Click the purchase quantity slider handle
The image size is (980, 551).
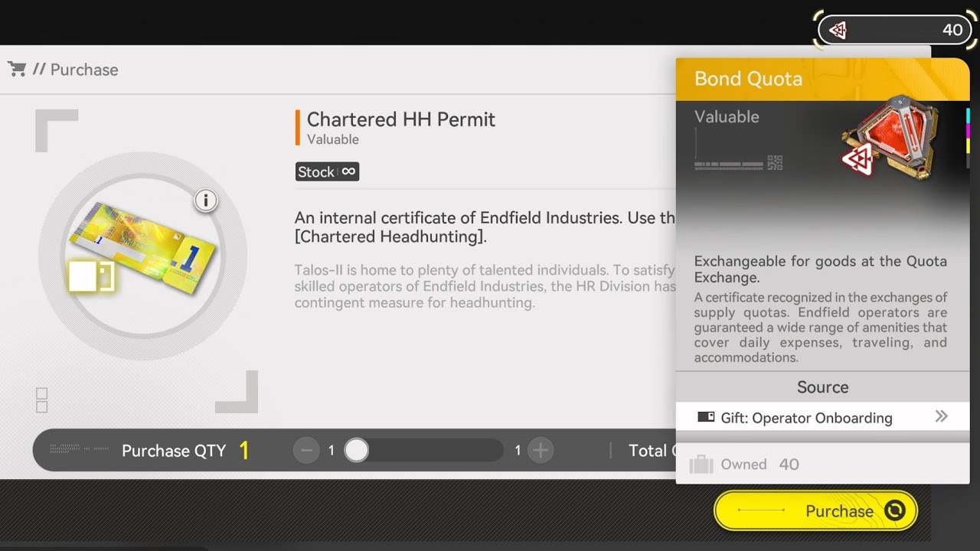(x=356, y=450)
